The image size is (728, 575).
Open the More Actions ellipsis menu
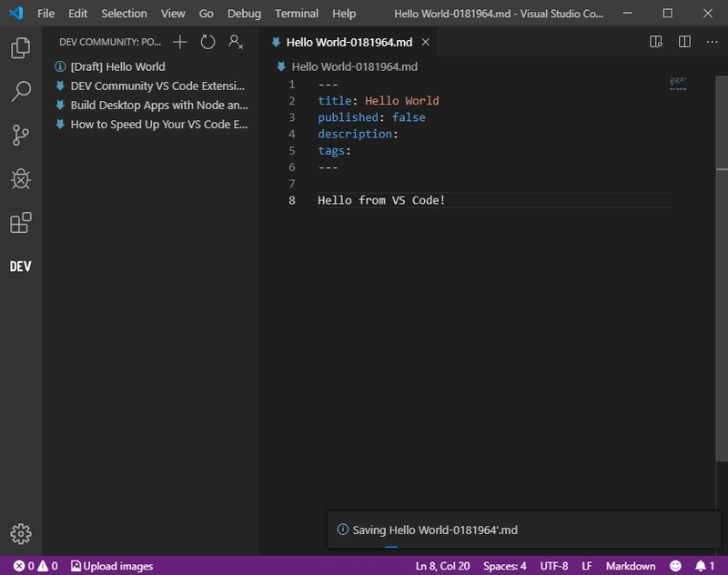point(712,42)
